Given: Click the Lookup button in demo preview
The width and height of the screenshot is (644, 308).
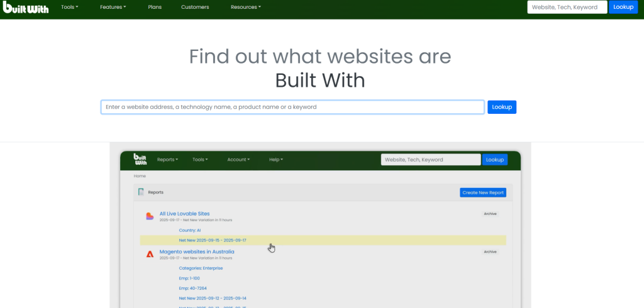Looking at the screenshot, I should pyautogui.click(x=495, y=159).
